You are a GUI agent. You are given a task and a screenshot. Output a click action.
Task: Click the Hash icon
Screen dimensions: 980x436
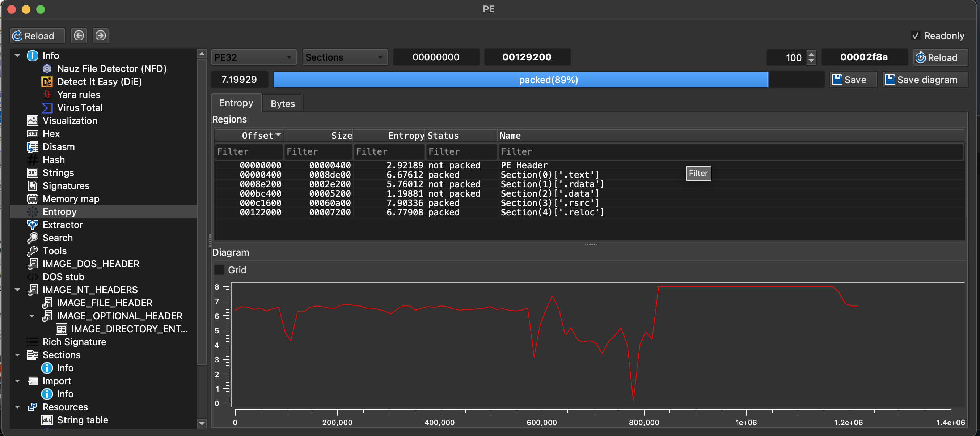coord(32,160)
